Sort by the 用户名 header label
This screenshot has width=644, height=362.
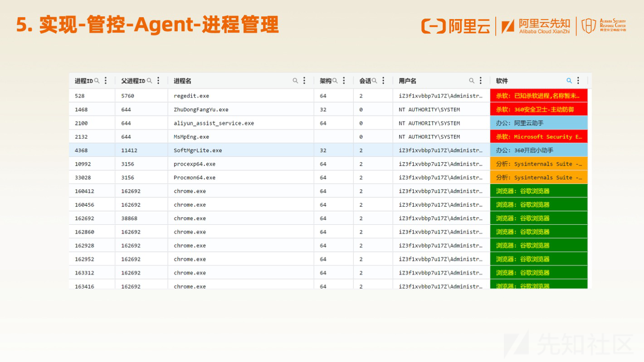pos(408,81)
